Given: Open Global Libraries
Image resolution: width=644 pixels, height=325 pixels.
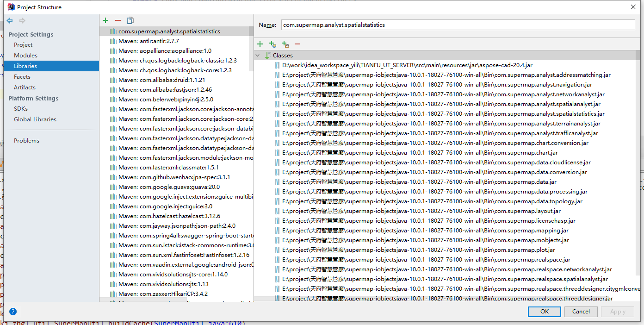Looking at the screenshot, I should (35, 119).
